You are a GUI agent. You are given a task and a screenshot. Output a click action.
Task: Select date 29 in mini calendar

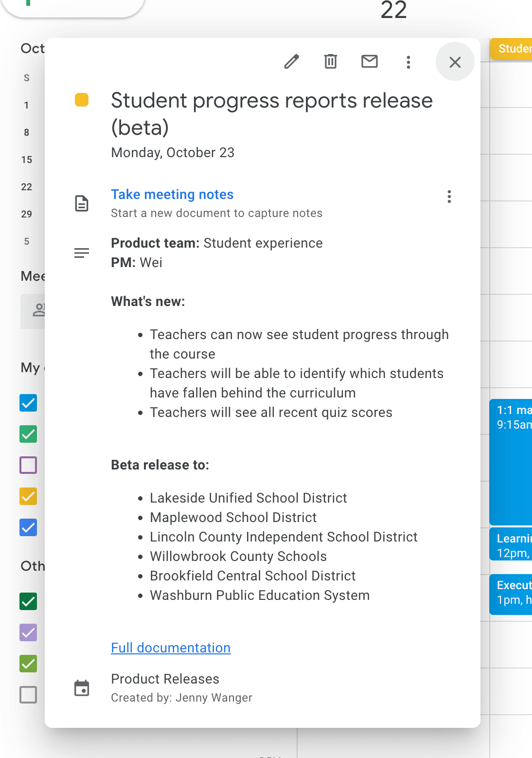26,214
